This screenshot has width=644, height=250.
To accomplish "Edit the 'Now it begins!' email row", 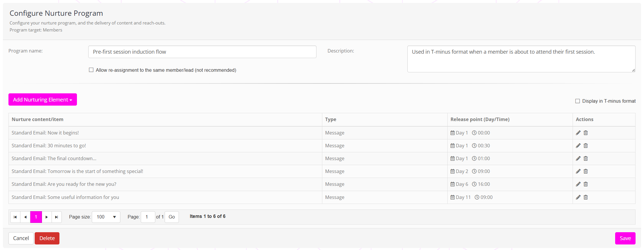I will click(x=578, y=133).
